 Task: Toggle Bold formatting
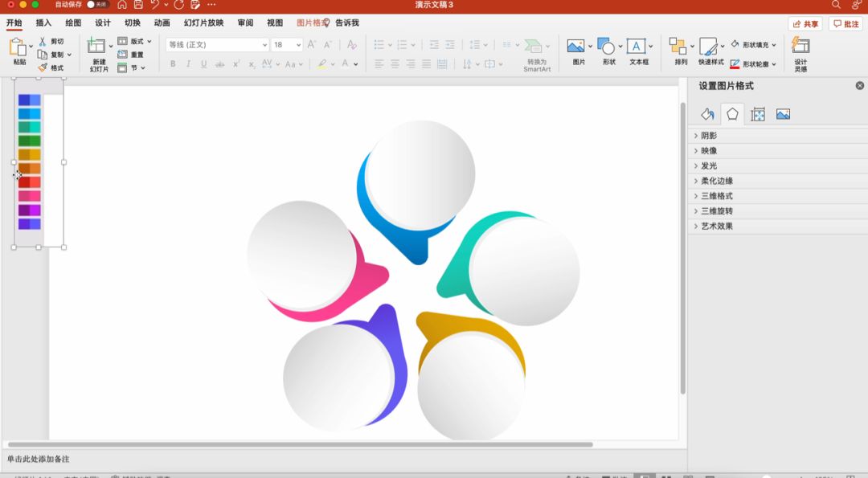pos(174,64)
